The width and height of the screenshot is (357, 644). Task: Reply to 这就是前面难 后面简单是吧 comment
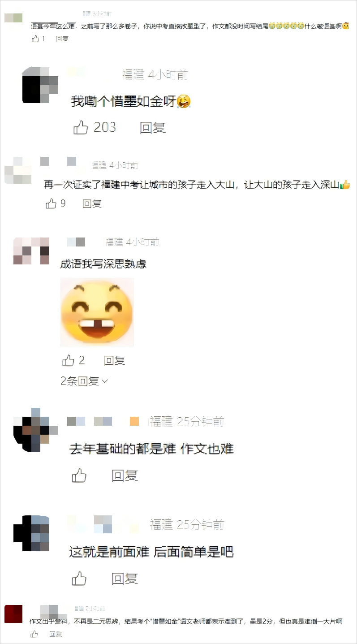125,578
